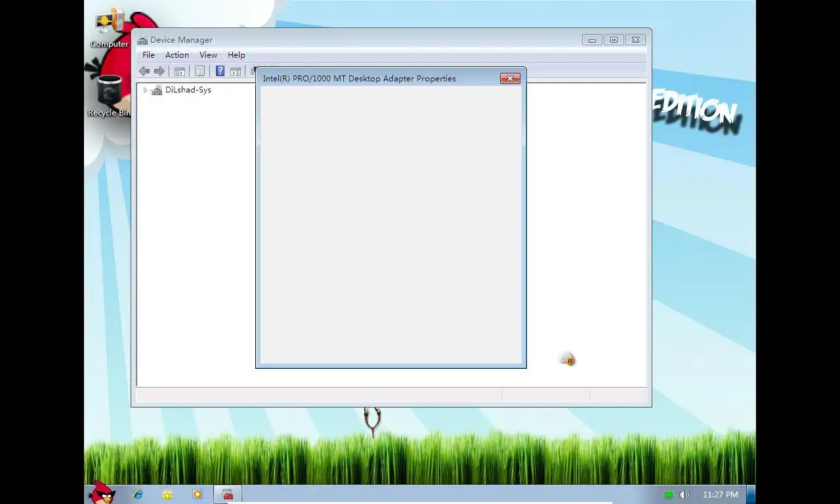Click the Device Manager title bar icon
Screen dimensions: 840x504
click(x=142, y=40)
